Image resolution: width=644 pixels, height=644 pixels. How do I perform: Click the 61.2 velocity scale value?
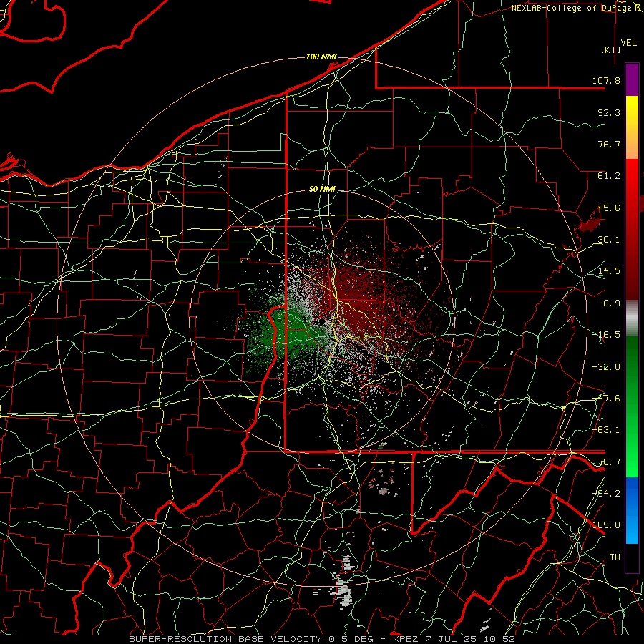pyautogui.click(x=609, y=176)
